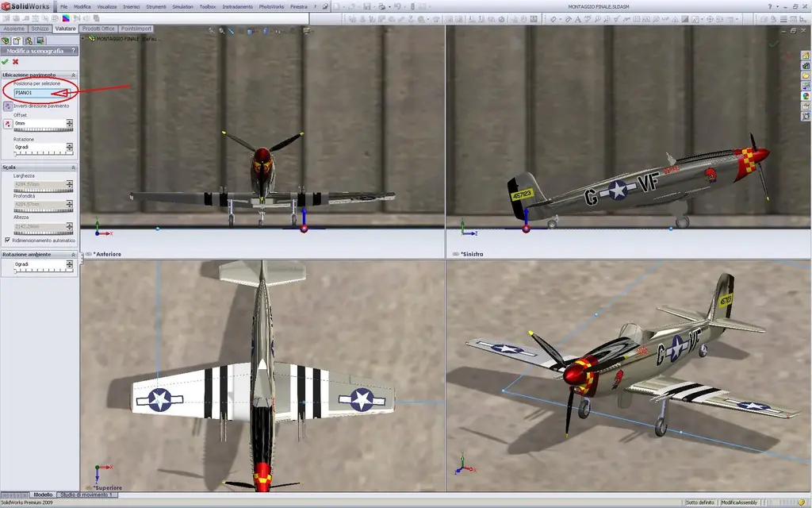Click the Offset reverse direction icon
The height and width of the screenshot is (508, 812).
click(7, 124)
